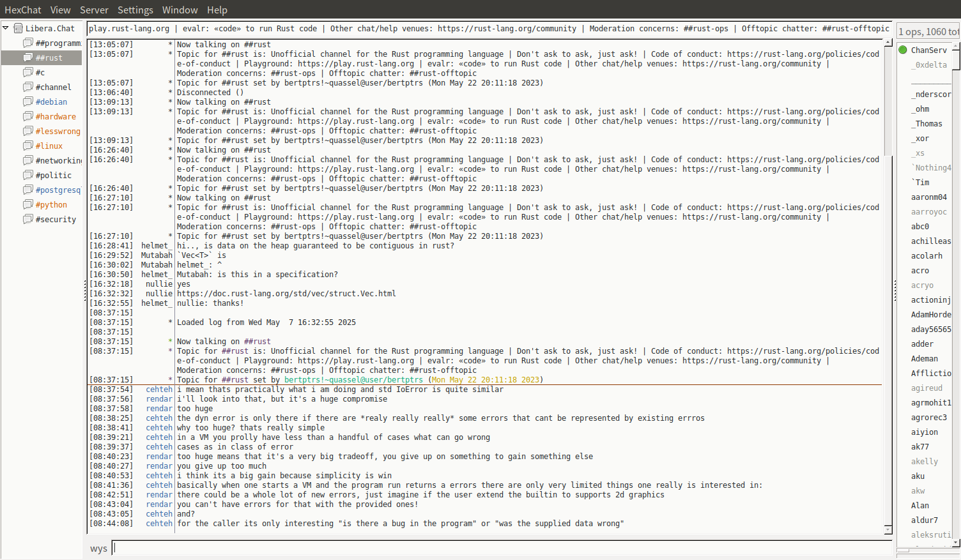
Task: Click the #hardware channel icon
Action: click(x=28, y=116)
